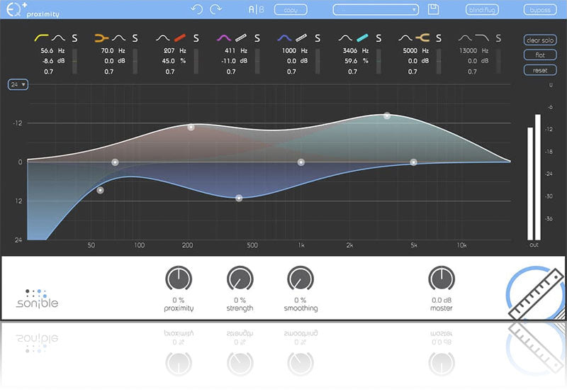The height and width of the screenshot is (392, 567).
Task: Select the orange high-shelf icon on the 5000 Hz band
Action: point(422,38)
